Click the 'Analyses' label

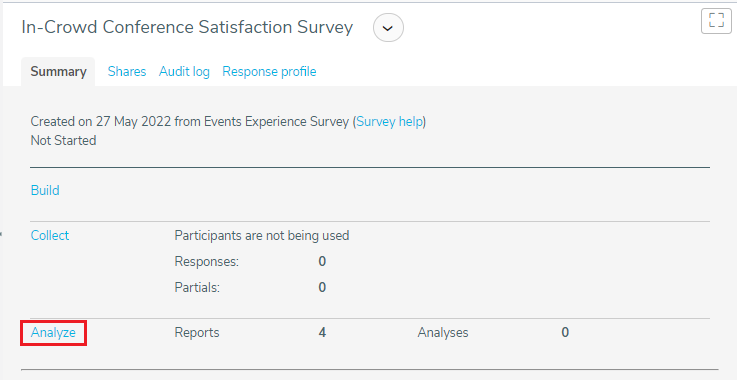click(x=443, y=332)
